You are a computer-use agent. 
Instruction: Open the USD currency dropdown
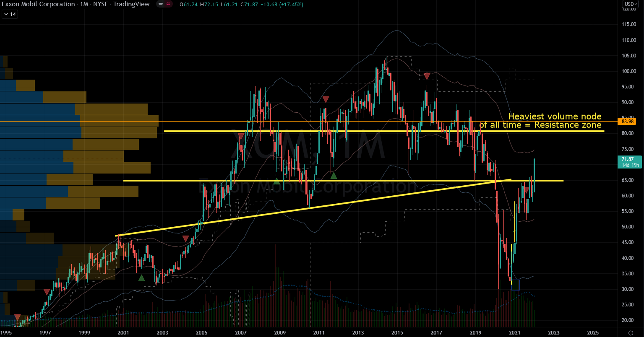[x=631, y=4]
